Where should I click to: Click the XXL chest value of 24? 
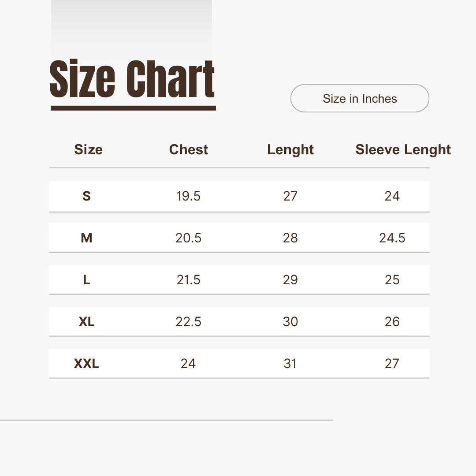tap(188, 364)
